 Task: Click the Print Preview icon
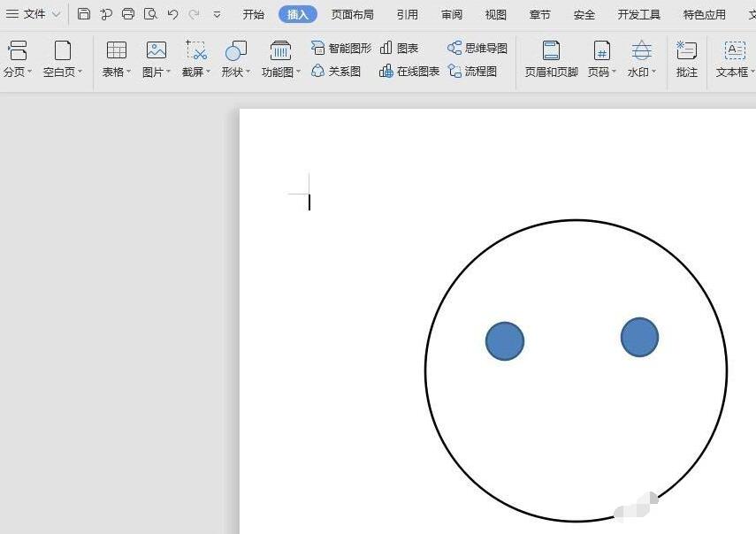(x=150, y=14)
